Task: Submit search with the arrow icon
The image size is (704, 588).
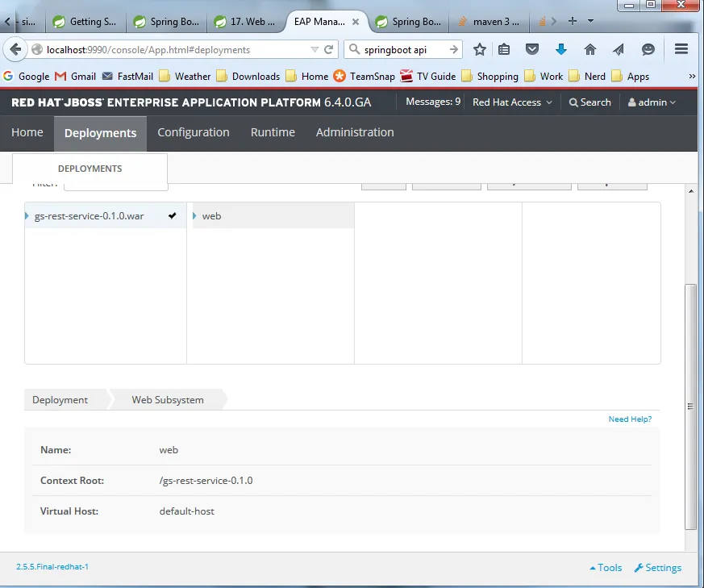Action: pos(454,49)
